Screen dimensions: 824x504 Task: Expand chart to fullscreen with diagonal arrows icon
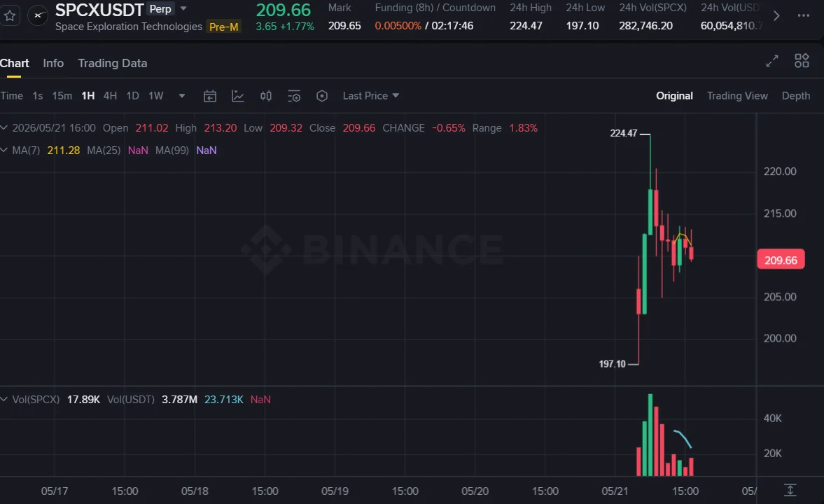point(772,61)
